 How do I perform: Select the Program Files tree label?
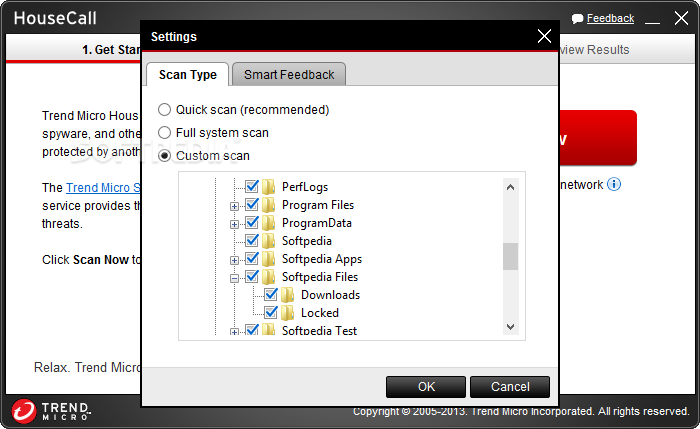coord(318,205)
